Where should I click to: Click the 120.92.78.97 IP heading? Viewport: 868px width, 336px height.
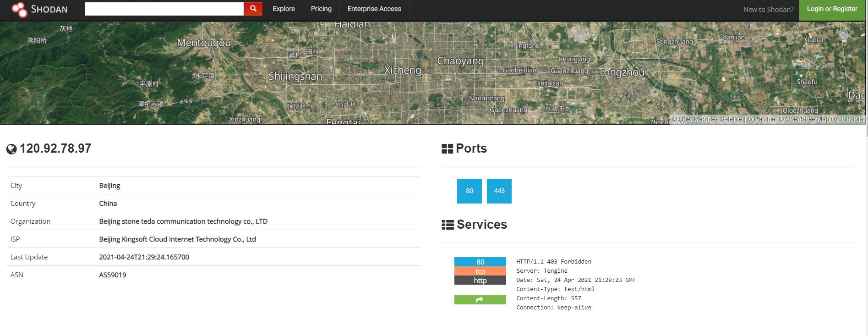tap(55, 149)
